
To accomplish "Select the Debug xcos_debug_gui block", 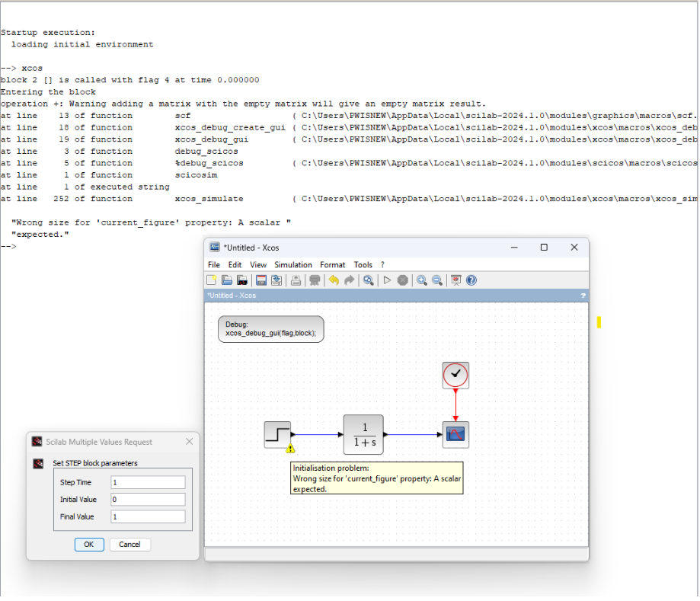I will (271, 329).
